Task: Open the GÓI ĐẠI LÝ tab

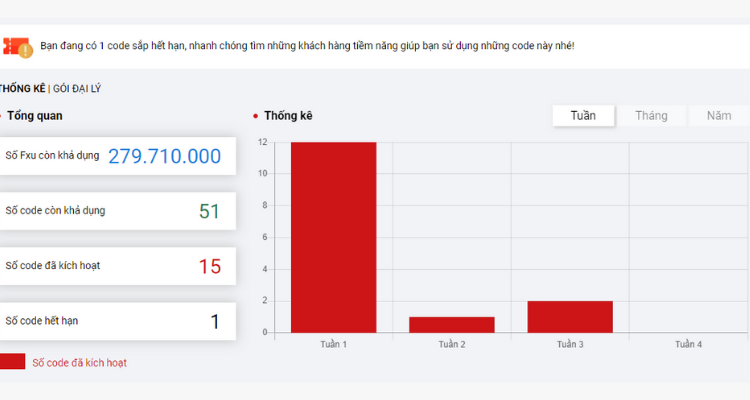Action: [x=77, y=89]
